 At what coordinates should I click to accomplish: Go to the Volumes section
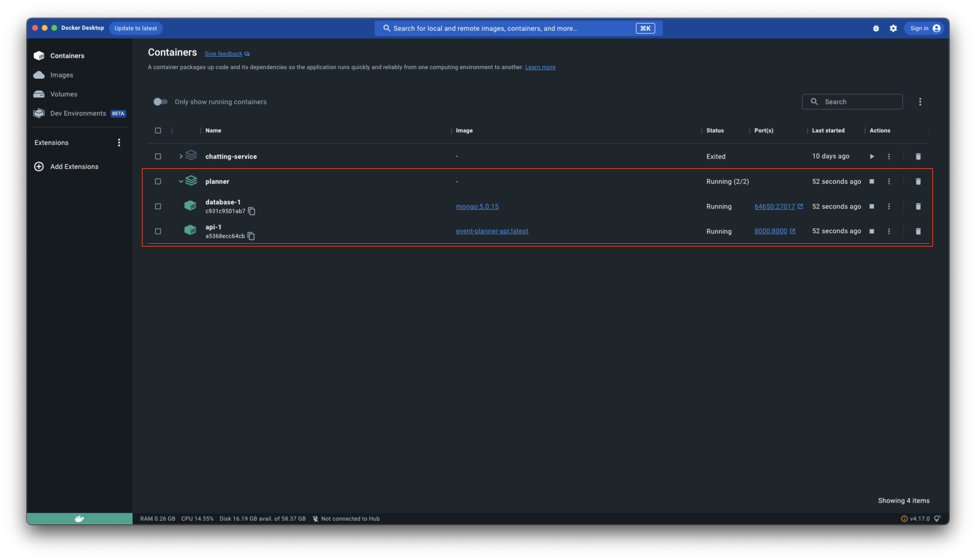point(63,94)
